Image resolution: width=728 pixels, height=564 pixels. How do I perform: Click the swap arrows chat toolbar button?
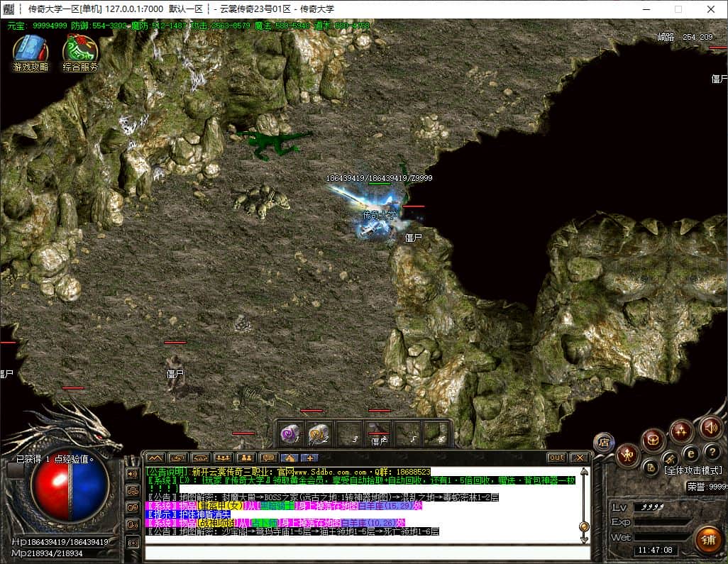(178, 458)
